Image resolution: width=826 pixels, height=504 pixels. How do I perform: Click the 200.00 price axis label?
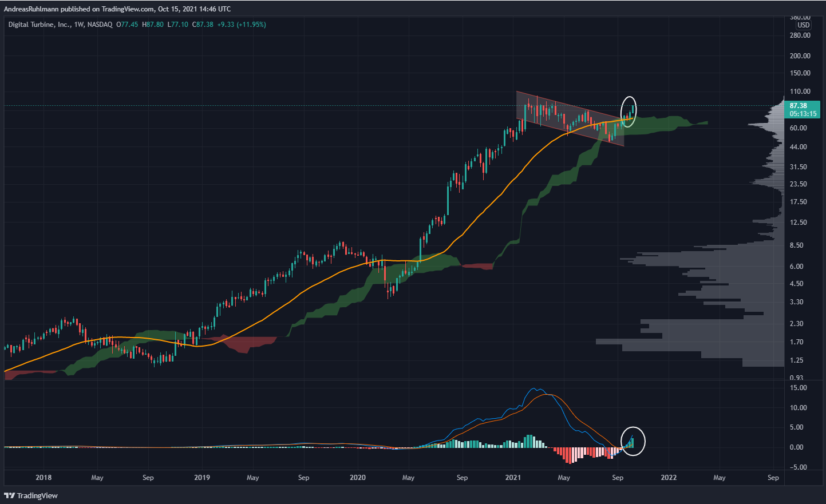[x=800, y=56]
